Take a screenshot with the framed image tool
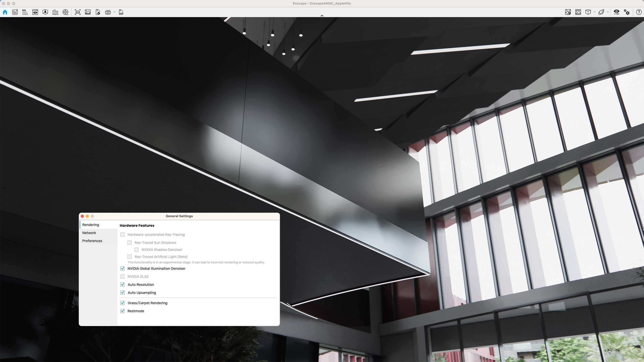The height and width of the screenshot is (362, 644). pos(77,12)
